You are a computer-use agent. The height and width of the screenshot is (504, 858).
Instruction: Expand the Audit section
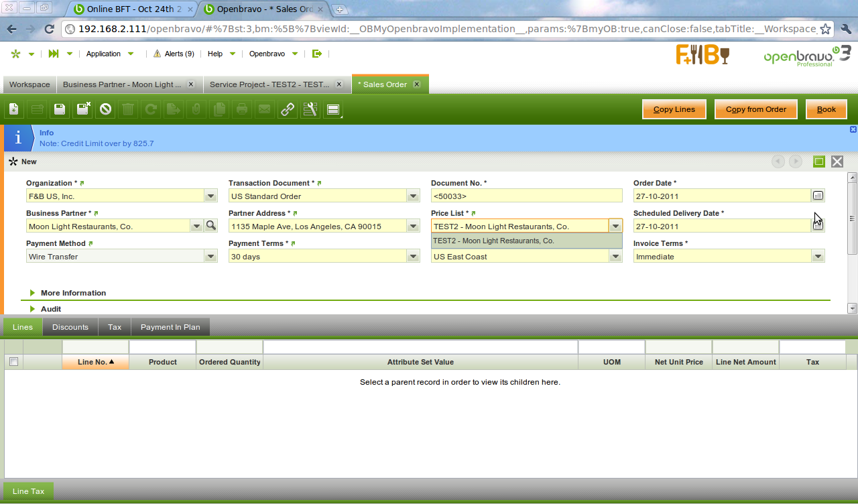tap(50, 309)
